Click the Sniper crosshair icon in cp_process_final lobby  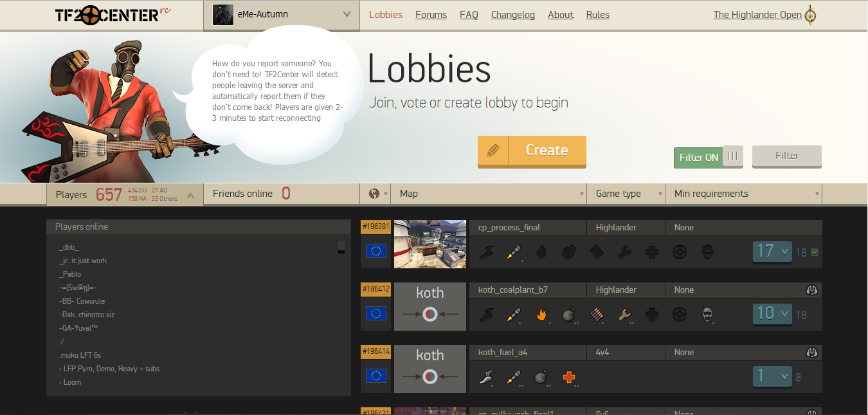click(x=679, y=252)
